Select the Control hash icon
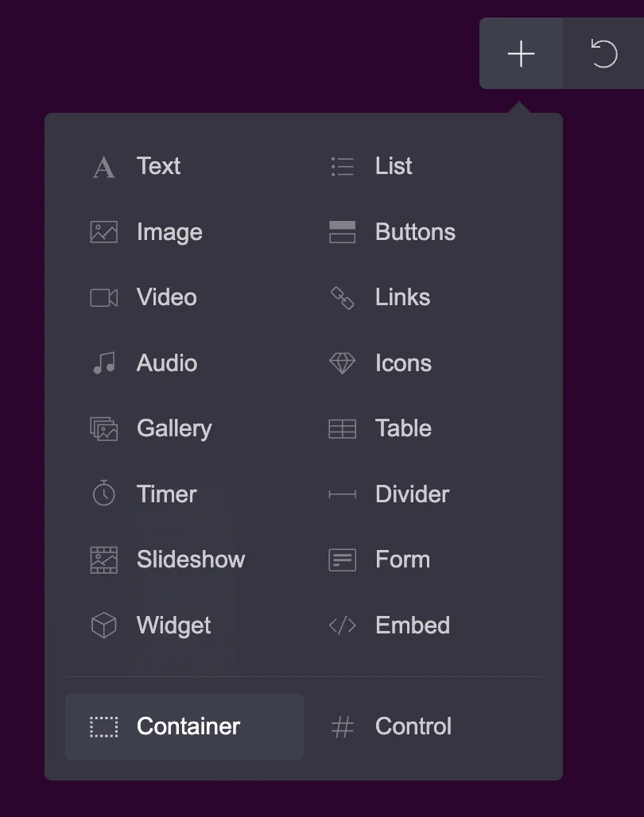The image size is (644, 817). 343,727
